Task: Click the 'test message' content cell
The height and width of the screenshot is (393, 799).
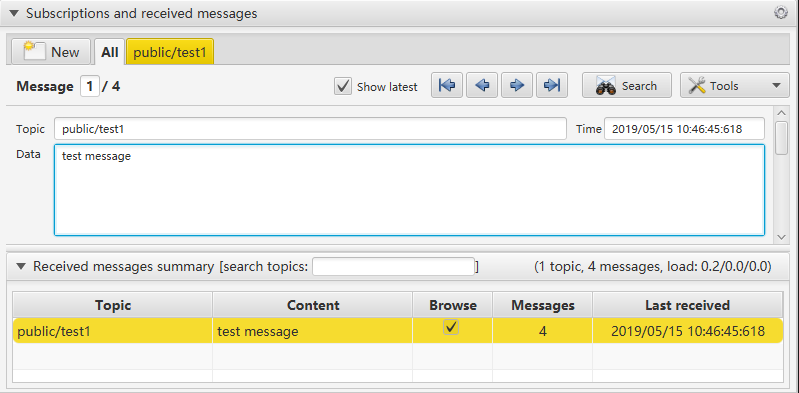Action: click(x=313, y=331)
